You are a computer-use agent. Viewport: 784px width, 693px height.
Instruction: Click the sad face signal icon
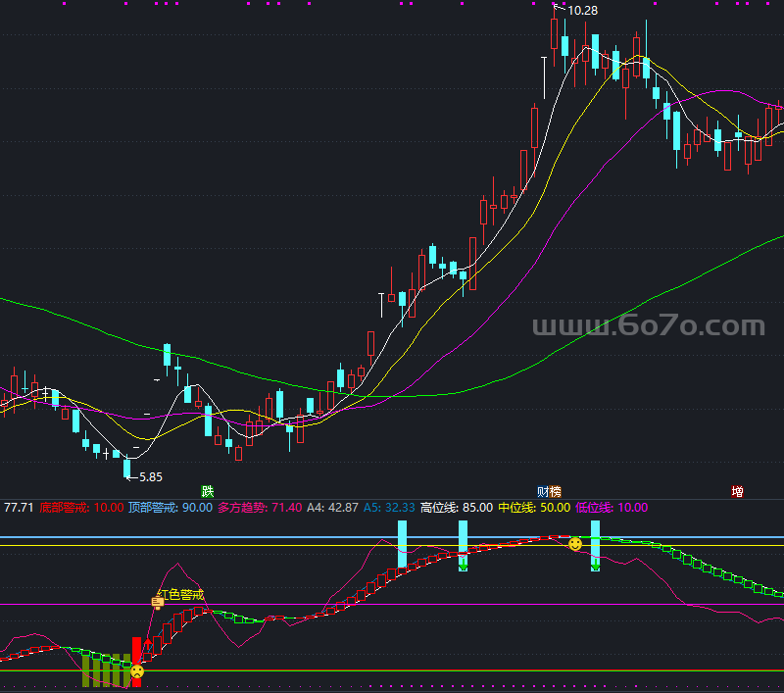137,671
